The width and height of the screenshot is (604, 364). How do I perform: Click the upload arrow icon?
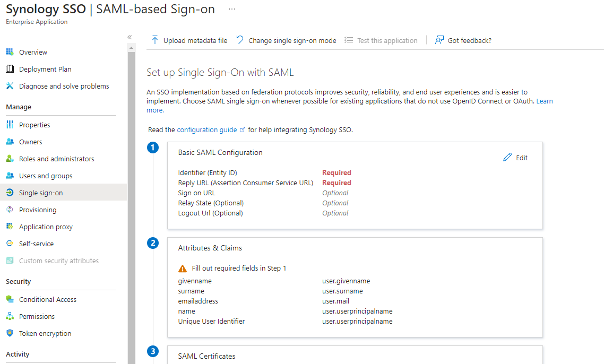[x=155, y=40]
